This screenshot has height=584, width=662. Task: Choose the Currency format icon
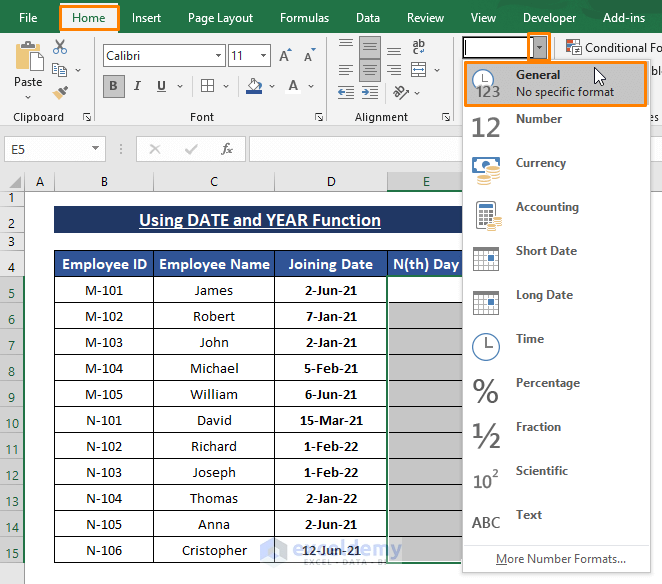[x=486, y=170]
